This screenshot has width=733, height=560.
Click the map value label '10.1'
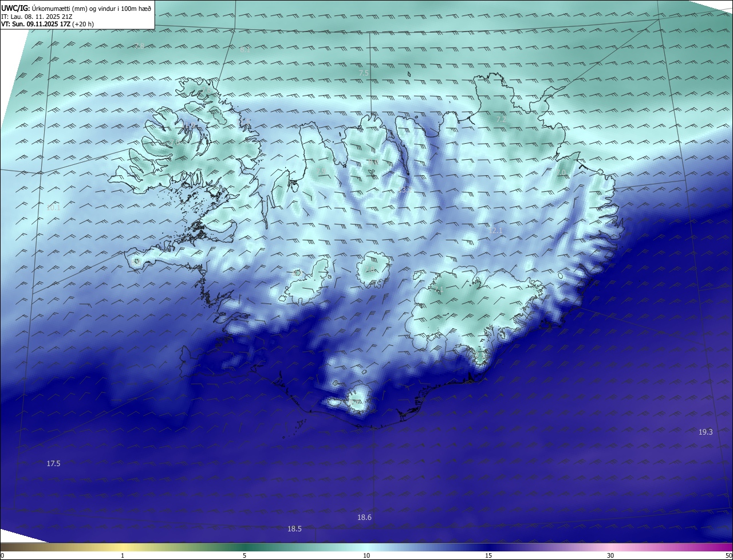[x=53, y=208]
